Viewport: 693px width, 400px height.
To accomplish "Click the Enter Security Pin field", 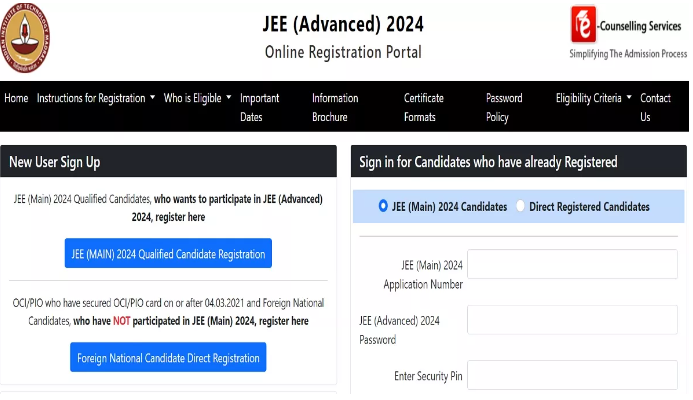I will tap(572, 376).
